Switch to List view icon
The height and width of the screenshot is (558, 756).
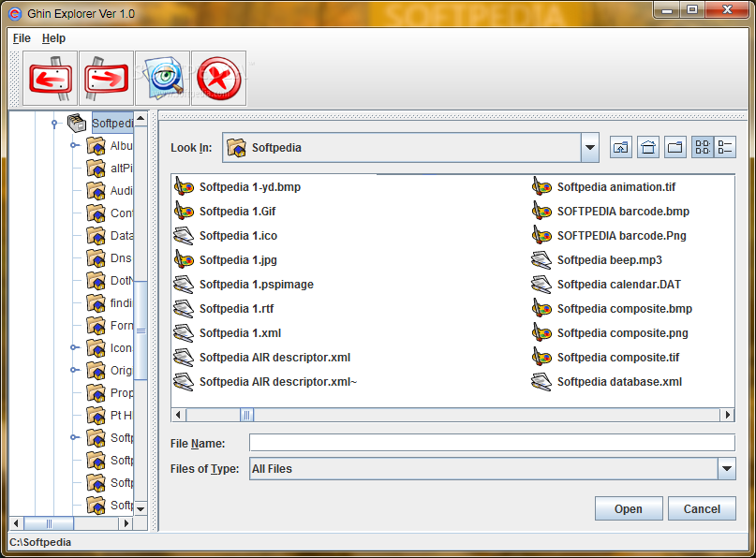[703, 147]
